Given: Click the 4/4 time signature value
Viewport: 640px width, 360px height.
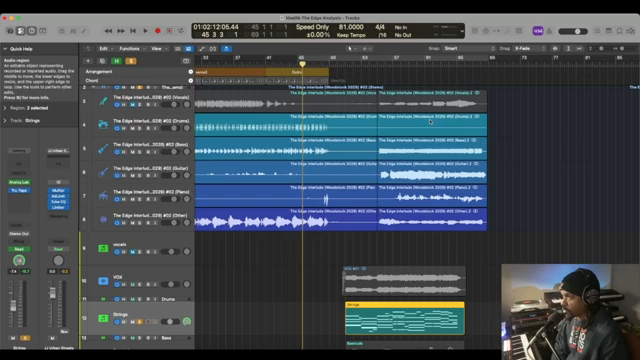Looking at the screenshot, I should tap(380, 27).
